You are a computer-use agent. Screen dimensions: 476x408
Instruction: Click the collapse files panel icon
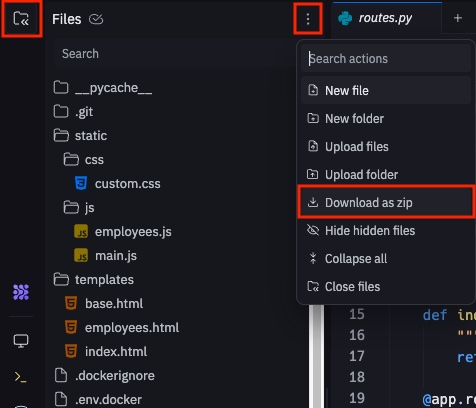[21, 19]
